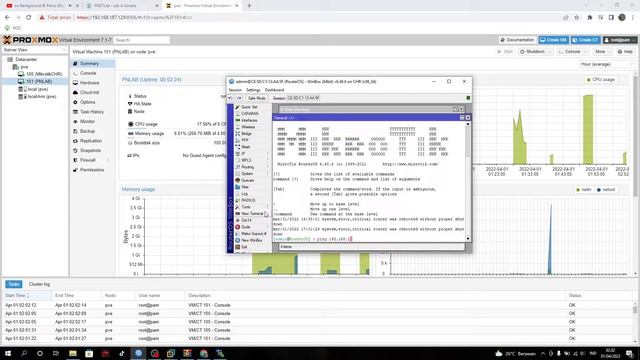Screen dimensions: 640x360
Task: Open Console tab in Proxmox VM panel
Action: point(93,73)
